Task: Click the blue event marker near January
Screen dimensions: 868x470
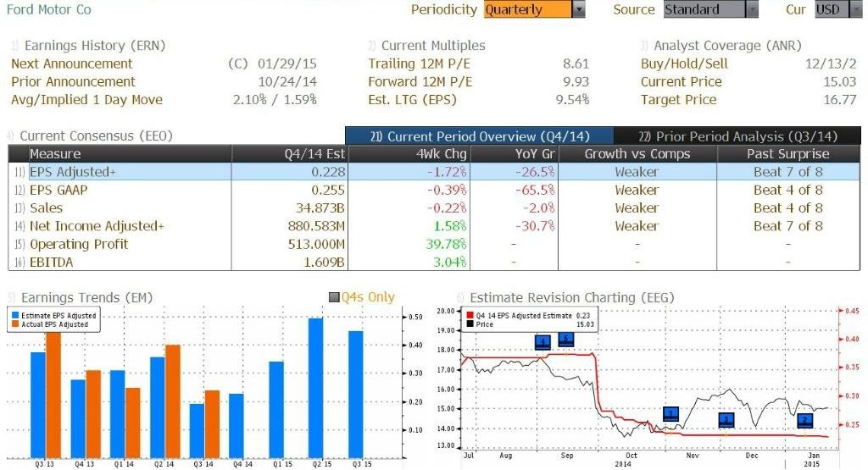Action: point(805,421)
